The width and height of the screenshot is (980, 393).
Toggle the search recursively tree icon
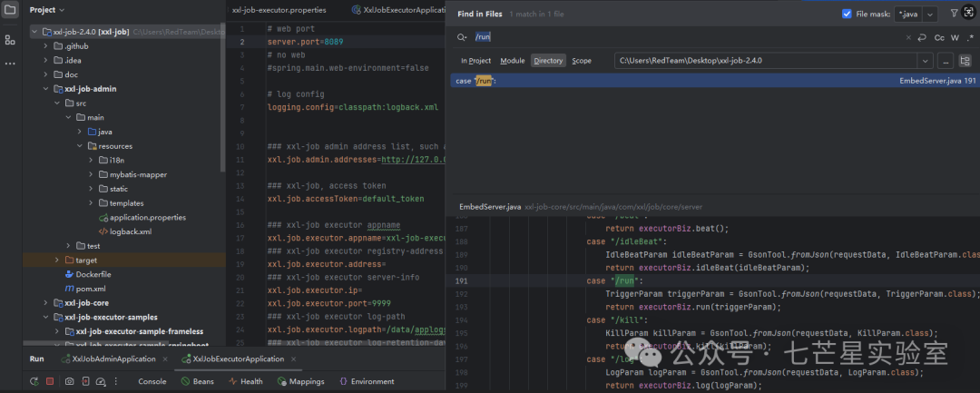click(965, 61)
